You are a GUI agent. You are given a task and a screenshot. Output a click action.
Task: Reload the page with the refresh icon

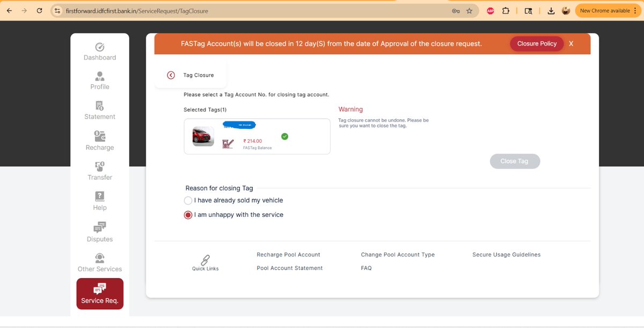tap(39, 11)
